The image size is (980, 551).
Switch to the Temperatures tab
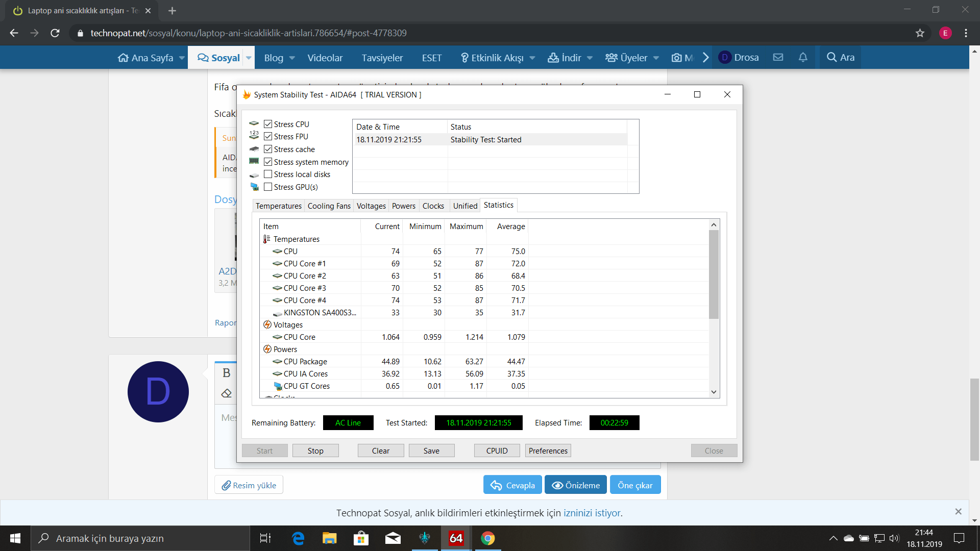(278, 206)
